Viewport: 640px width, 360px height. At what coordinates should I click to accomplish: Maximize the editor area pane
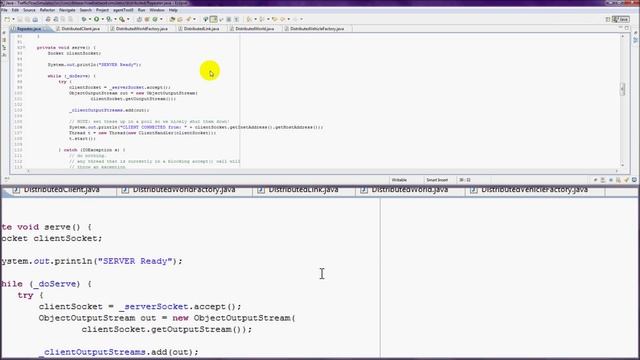tap(627, 27)
